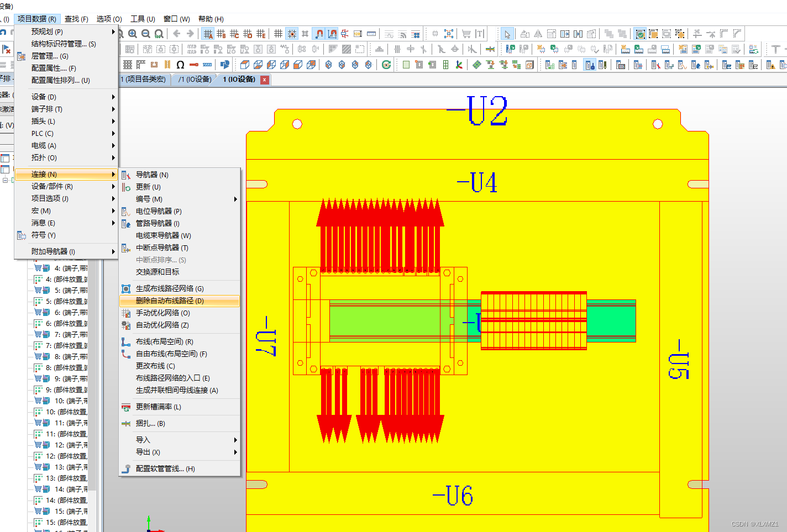Screen dimensions: 787x532
Task: Click the icon beside 布线(布局空间)
Action: (126, 341)
